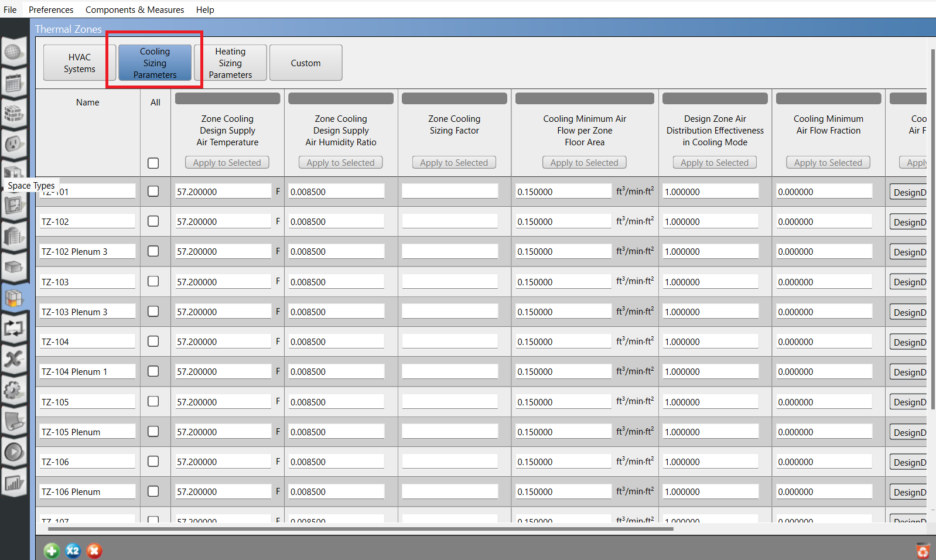This screenshot has height=560, width=936.
Task: Open the Site tab globe icon
Action: pyautogui.click(x=14, y=53)
